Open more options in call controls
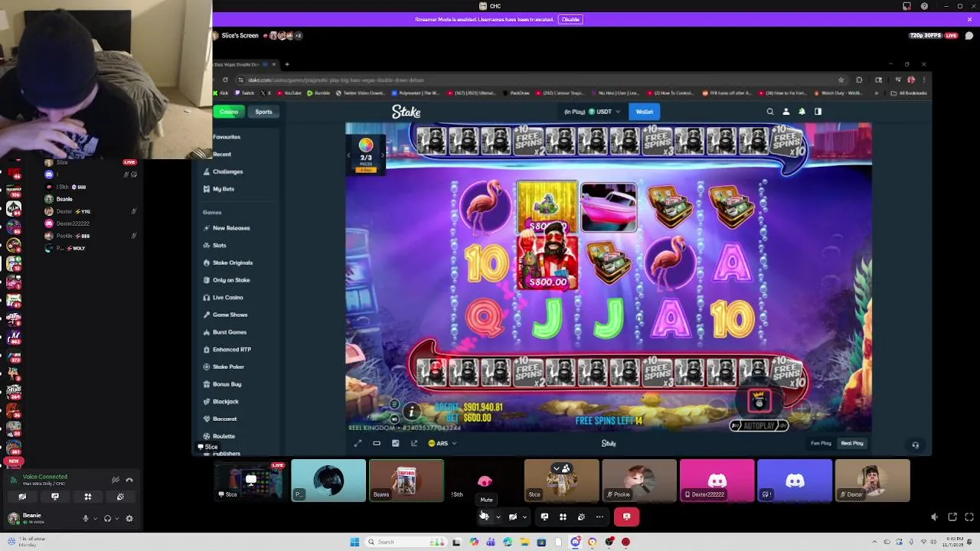Image resolution: width=980 pixels, height=551 pixels. pyautogui.click(x=599, y=517)
